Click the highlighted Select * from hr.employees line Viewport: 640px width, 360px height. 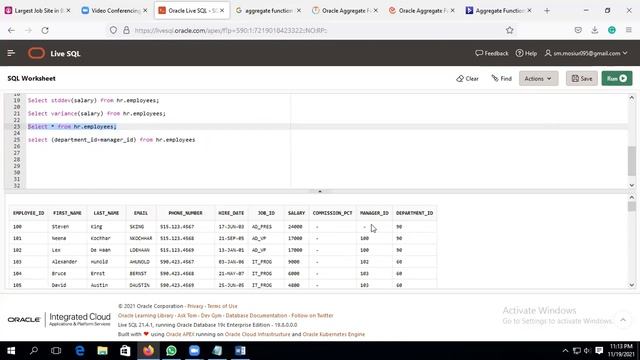(x=72, y=127)
